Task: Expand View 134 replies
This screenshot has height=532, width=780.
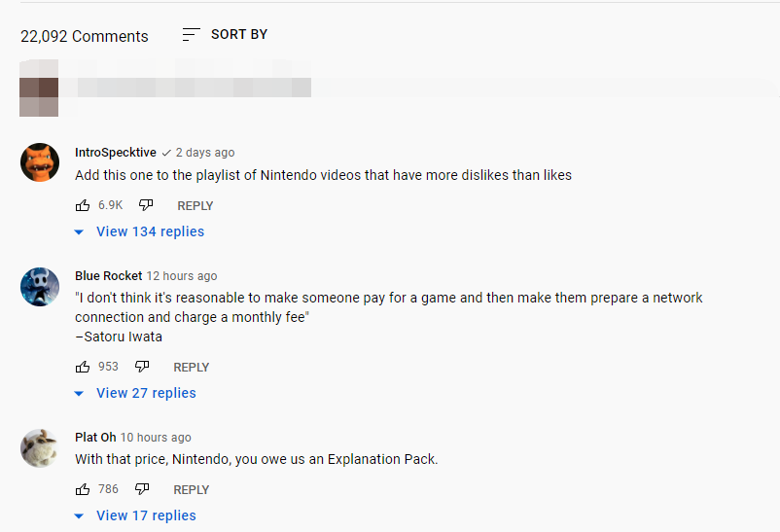Action: (x=150, y=231)
